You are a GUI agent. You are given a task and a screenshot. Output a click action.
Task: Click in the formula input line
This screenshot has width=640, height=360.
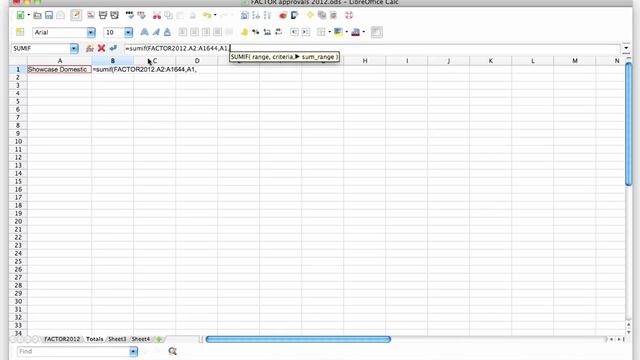(371, 48)
